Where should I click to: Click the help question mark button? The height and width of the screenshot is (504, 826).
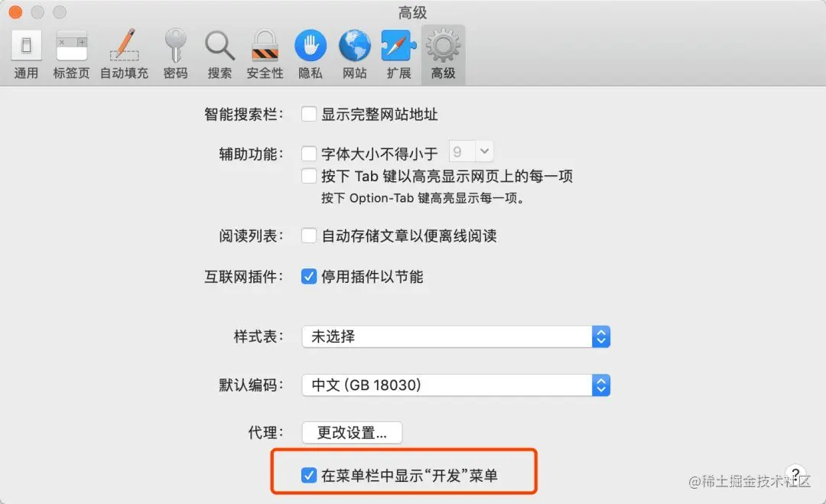(x=795, y=474)
